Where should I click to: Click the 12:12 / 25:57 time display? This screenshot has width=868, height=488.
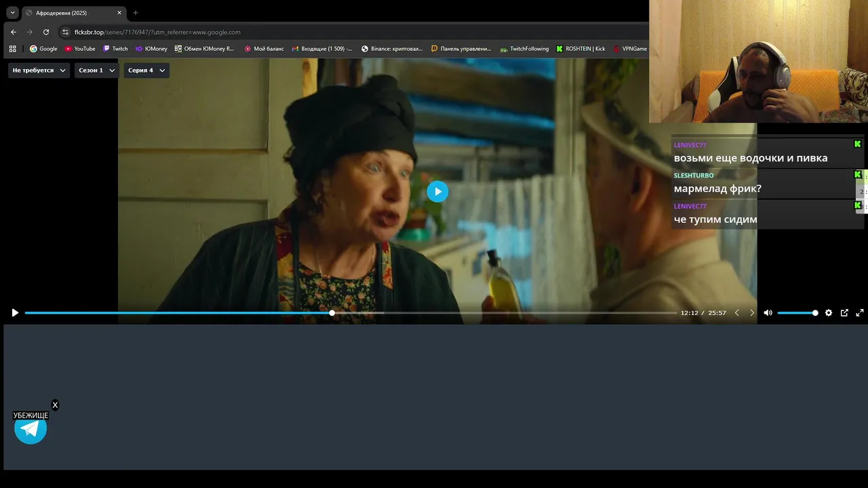tap(703, 313)
